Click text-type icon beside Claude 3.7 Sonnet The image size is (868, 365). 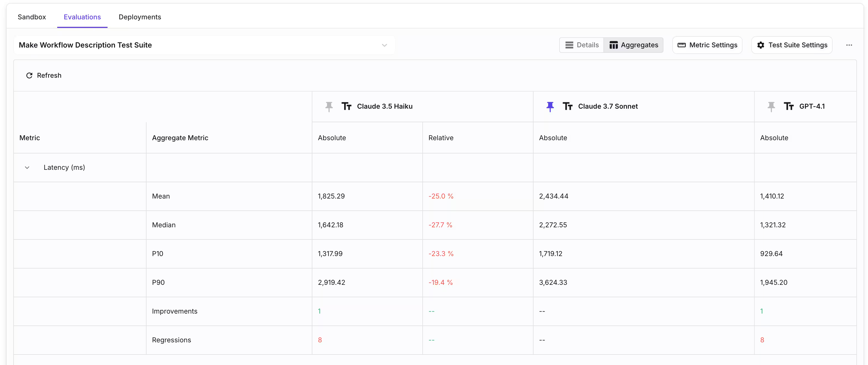pos(568,106)
